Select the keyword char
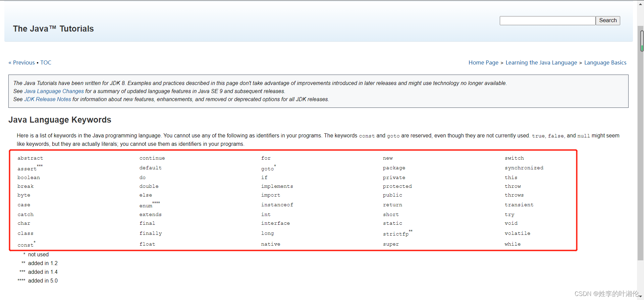 24,223
